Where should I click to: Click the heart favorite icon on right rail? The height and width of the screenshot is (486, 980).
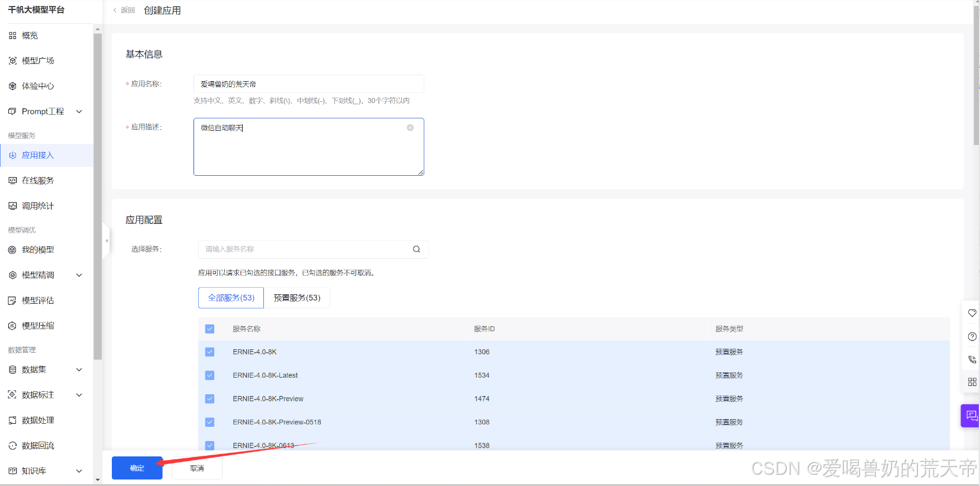[x=972, y=313]
